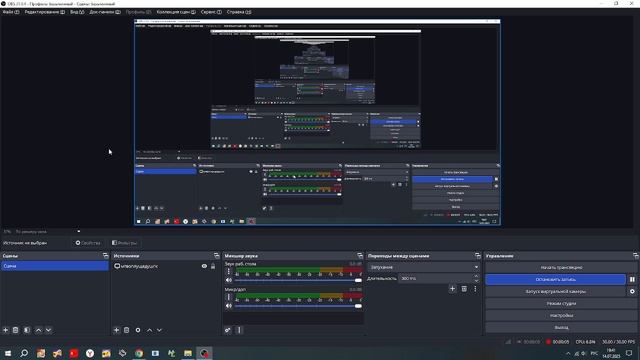This screenshot has height=360, width=640.
Task: Undock the Sources panel via popout icon
Action: point(216,256)
